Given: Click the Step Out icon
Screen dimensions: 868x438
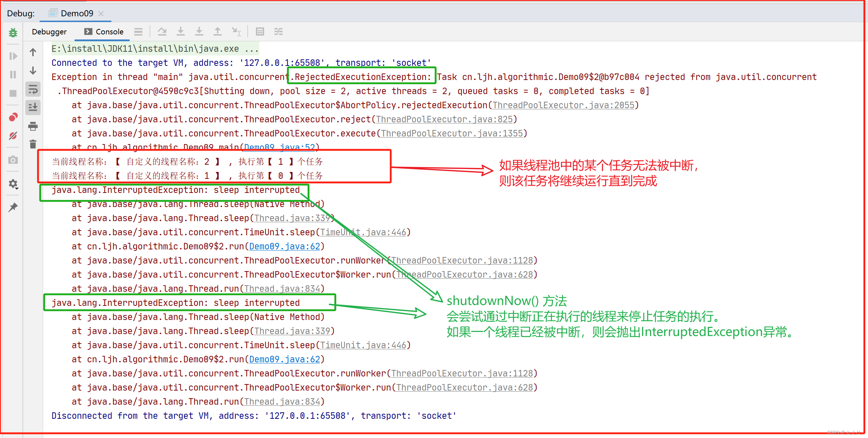Looking at the screenshot, I should pyautogui.click(x=218, y=32).
